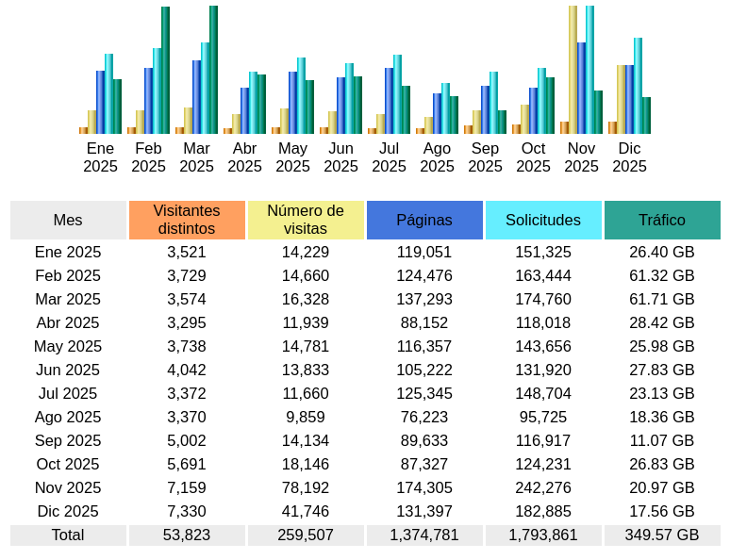
Task: Select the yellow "Número de visitas" header
Action: (x=306, y=220)
